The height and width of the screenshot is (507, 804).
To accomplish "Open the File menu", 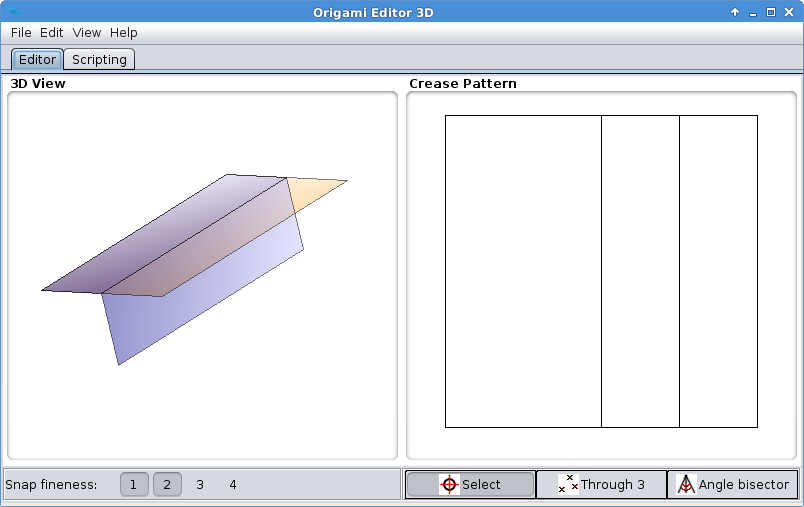I will [x=21, y=33].
